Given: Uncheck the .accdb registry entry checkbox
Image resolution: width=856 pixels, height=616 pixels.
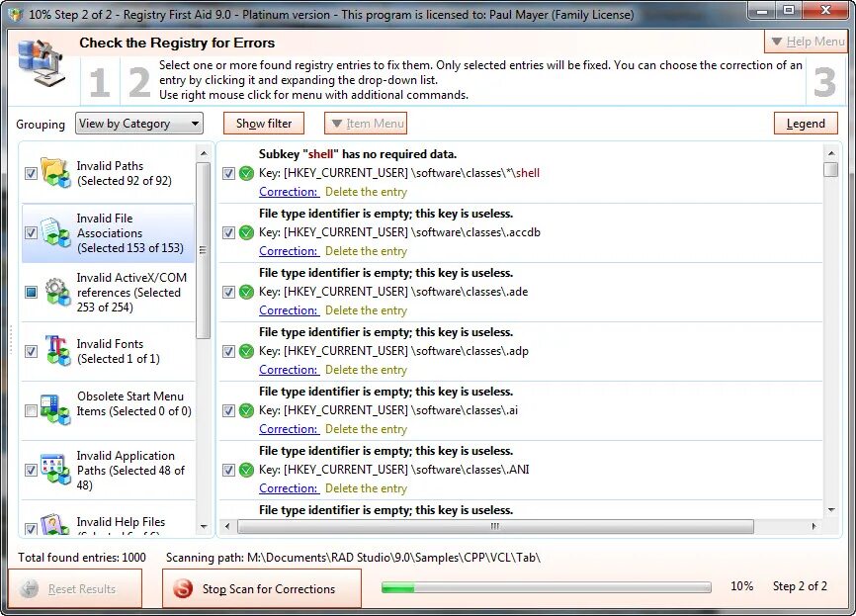Looking at the screenshot, I should [228, 232].
